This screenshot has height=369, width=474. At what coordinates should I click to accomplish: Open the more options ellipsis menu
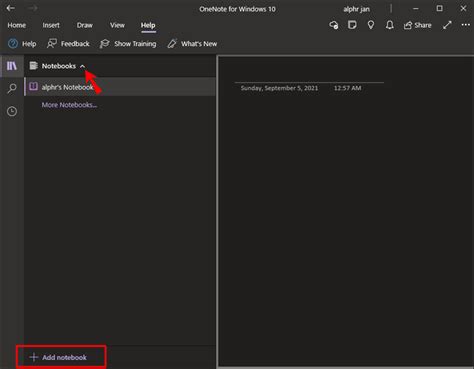(x=466, y=25)
